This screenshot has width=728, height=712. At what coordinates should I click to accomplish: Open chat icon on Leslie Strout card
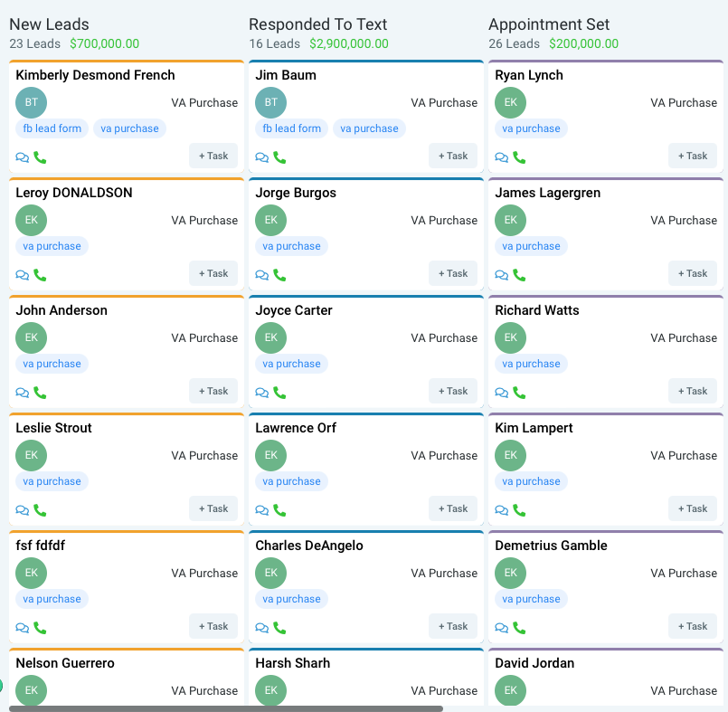coord(23,510)
